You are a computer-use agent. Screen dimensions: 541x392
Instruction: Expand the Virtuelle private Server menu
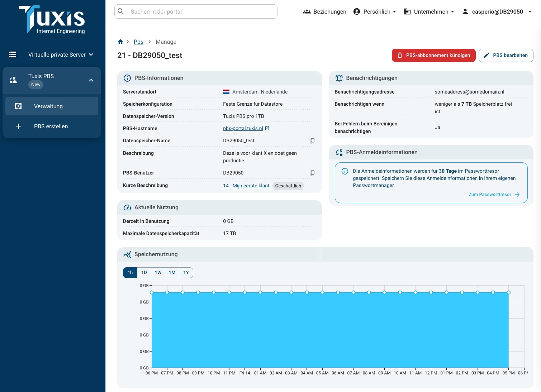(91, 54)
